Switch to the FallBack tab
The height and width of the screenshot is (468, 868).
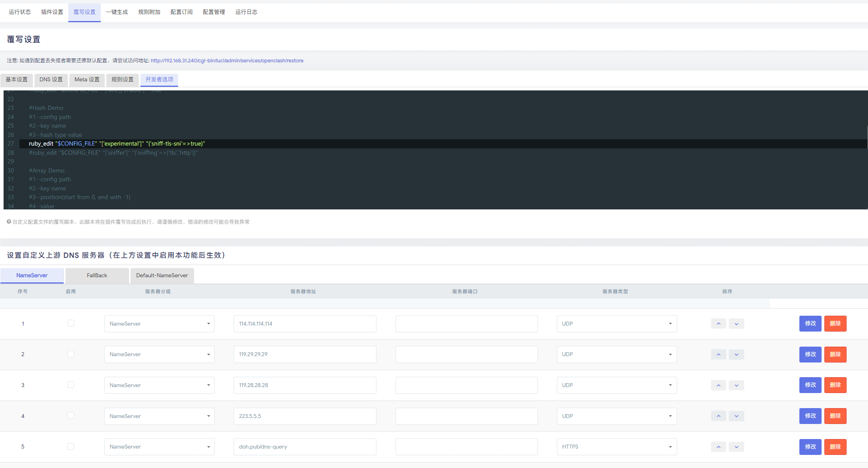[x=97, y=275]
